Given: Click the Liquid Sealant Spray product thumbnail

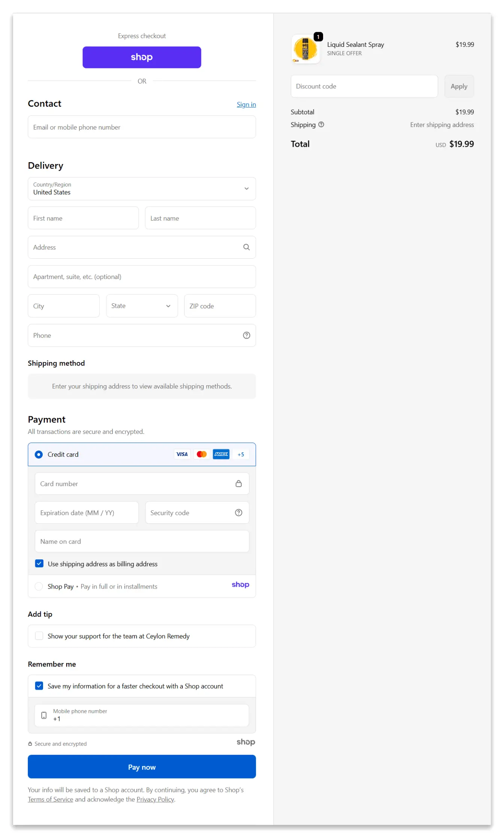Looking at the screenshot, I should [x=306, y=49].
